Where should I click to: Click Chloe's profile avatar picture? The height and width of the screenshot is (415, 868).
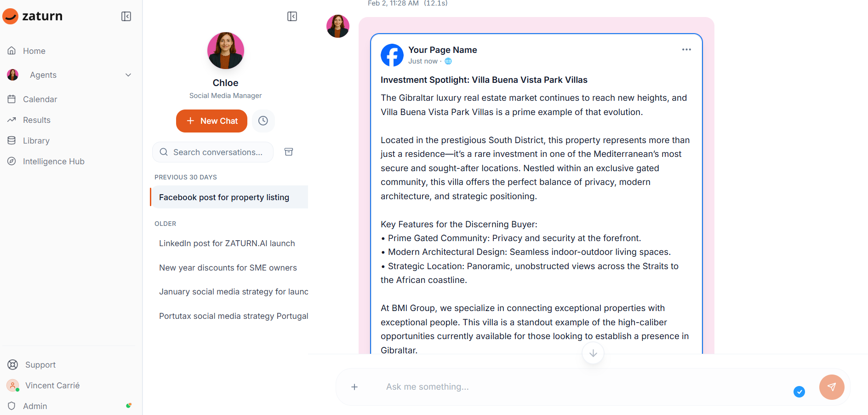pos(225,51)
